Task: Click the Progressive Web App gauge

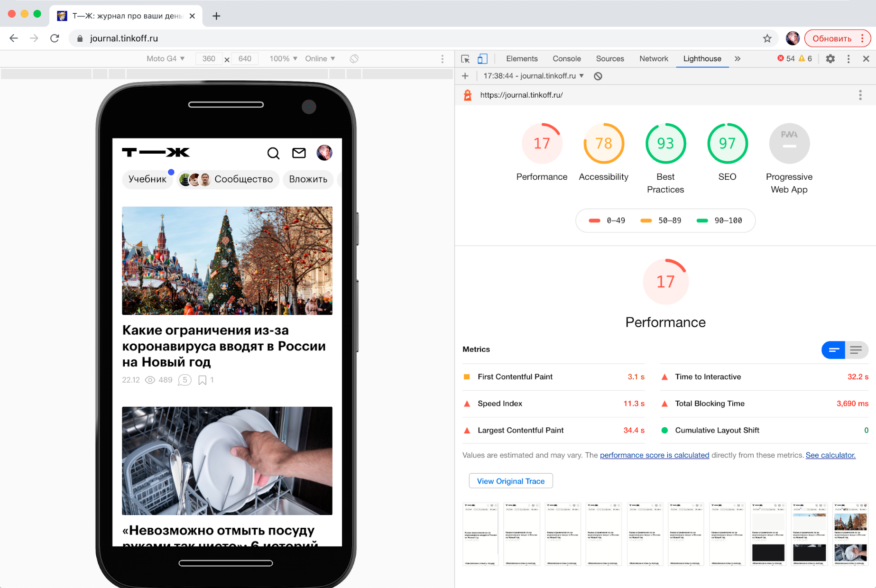Action: [789, 143]
